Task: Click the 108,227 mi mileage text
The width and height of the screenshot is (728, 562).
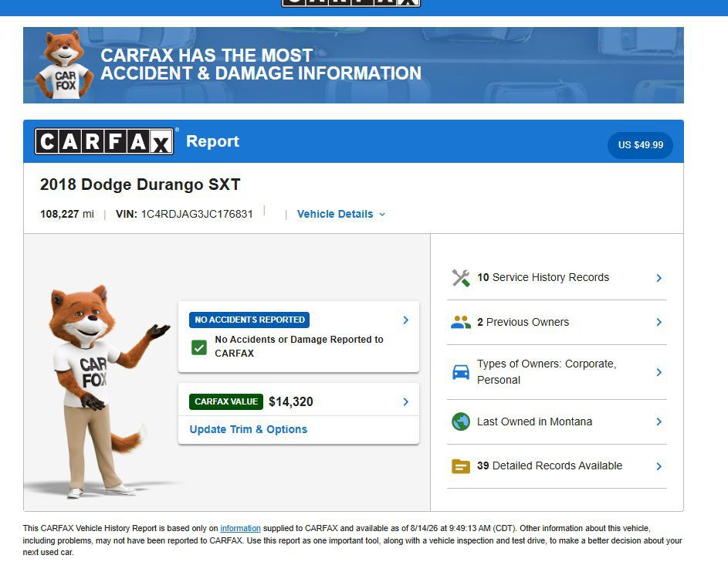Action: pyautogui.click(x=67, y=214)
